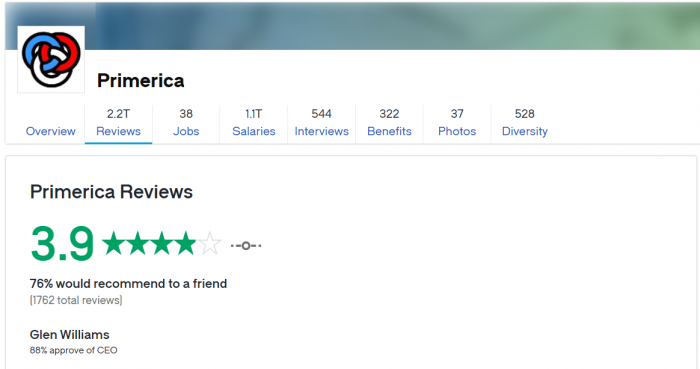Click CEO name Glen Williams
700x369 pixels.
tap(70, 335)
